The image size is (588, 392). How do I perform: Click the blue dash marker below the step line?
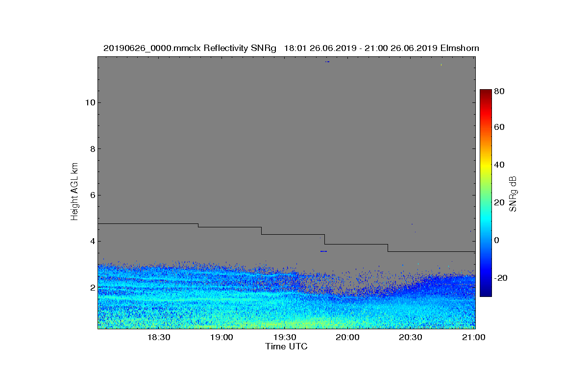tap(323, 251)
